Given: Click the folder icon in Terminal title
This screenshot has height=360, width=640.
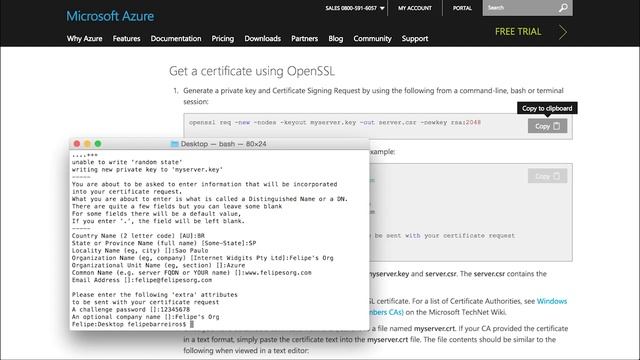Looking at the screenshot, I should (174, 144).
